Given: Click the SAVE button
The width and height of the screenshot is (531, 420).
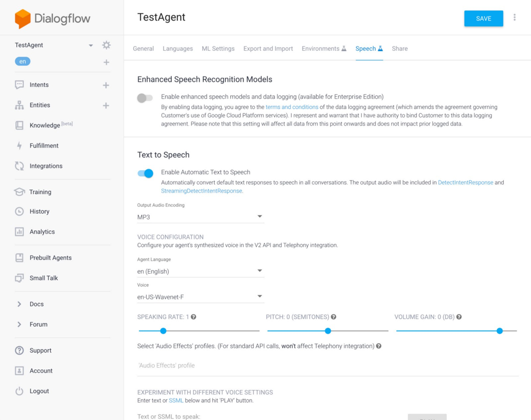Looking at the screenshot, I should (483, 19).
